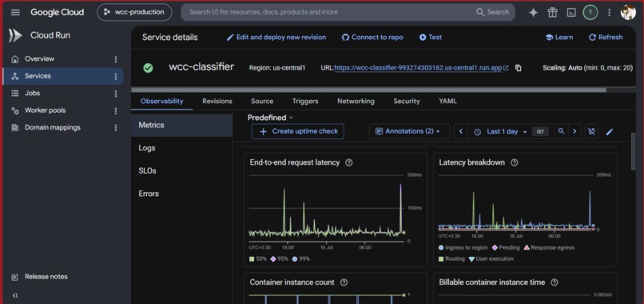Toggle the crossed-out chart sync icon

click(591, 132)
